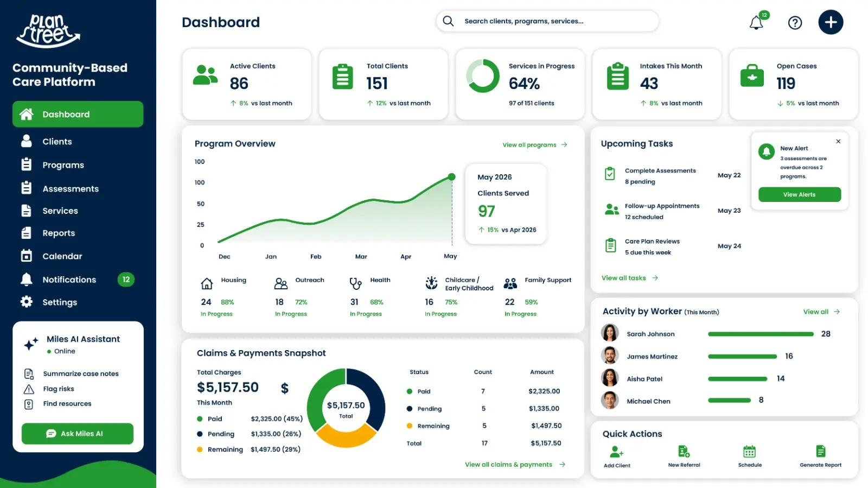
Task: Click the PlanStreet logo
Action: pyautogui.click(x=48, y=30)
